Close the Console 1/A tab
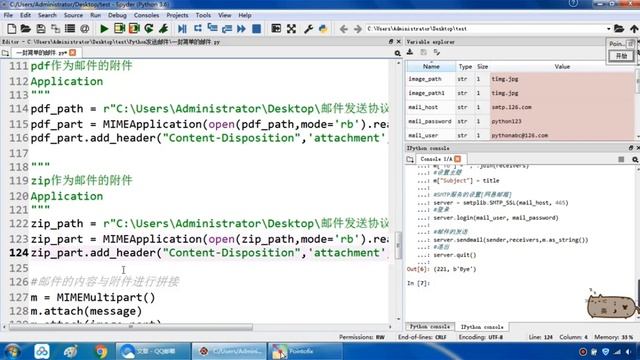The height and width of the screenshot is (360, 640). point(458,159)
